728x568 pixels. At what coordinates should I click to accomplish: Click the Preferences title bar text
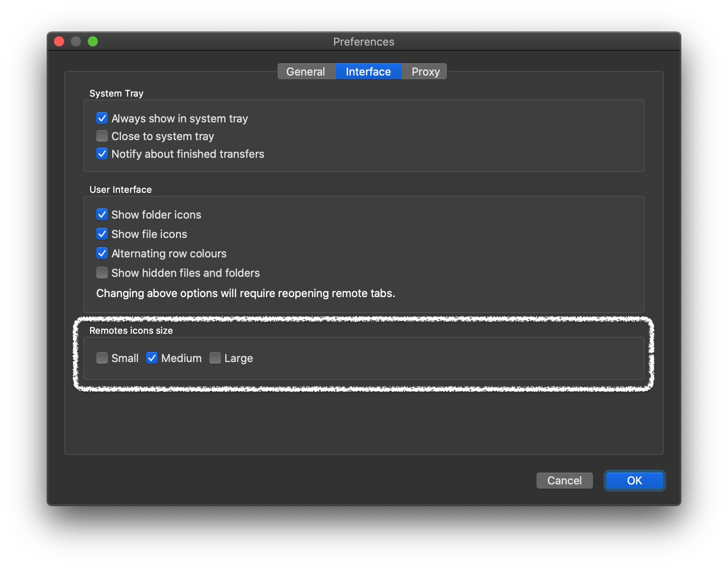click(364, 42)
